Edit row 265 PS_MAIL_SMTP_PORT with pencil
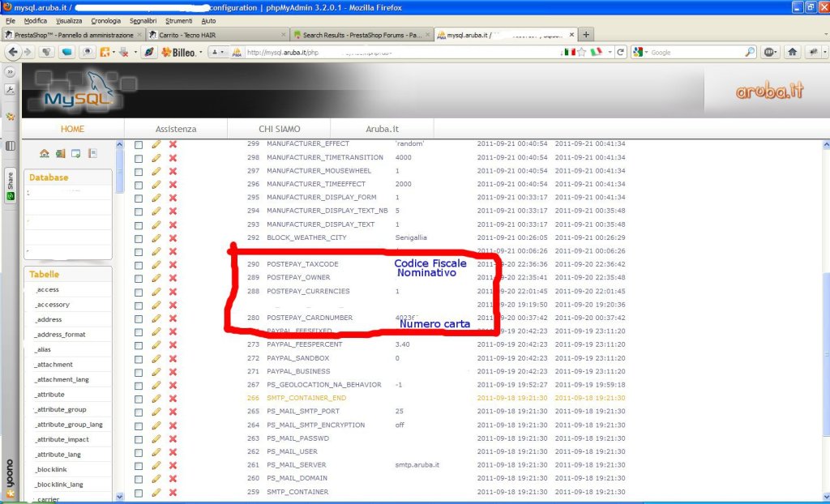The image size is (830, 504). tap(156, 412)
